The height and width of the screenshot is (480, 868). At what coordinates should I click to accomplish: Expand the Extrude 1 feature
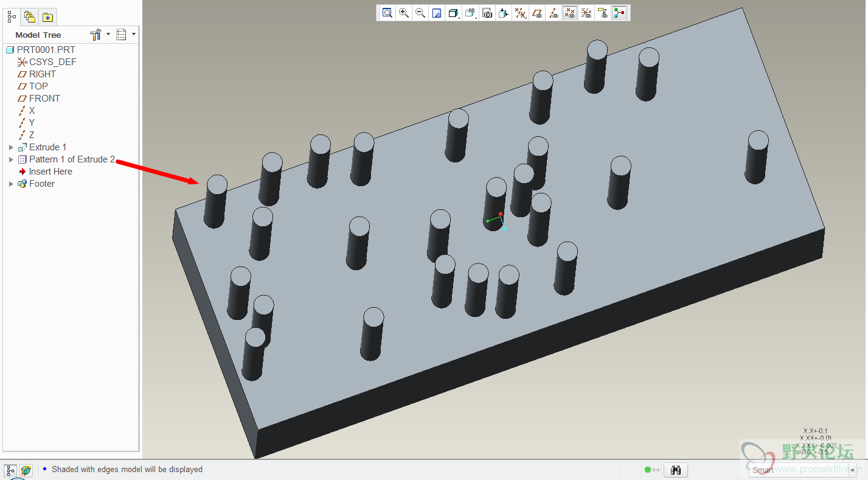coord(11,147)
